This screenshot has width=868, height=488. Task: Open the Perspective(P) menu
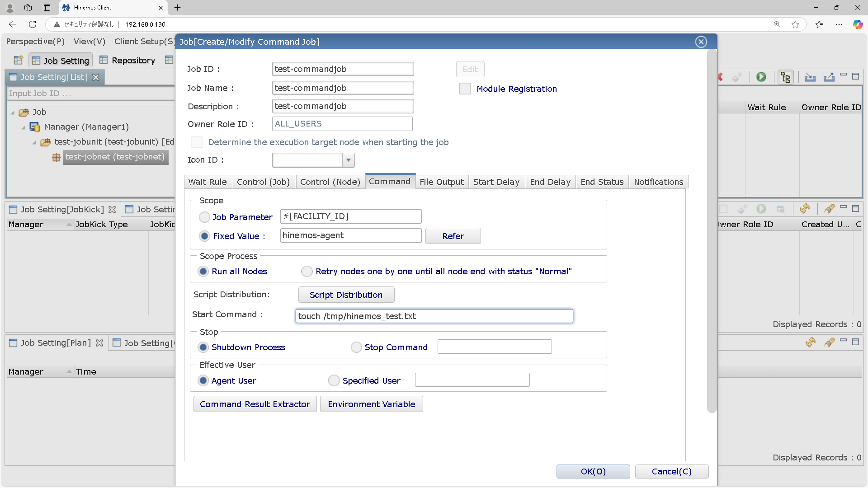pos(35,42)
